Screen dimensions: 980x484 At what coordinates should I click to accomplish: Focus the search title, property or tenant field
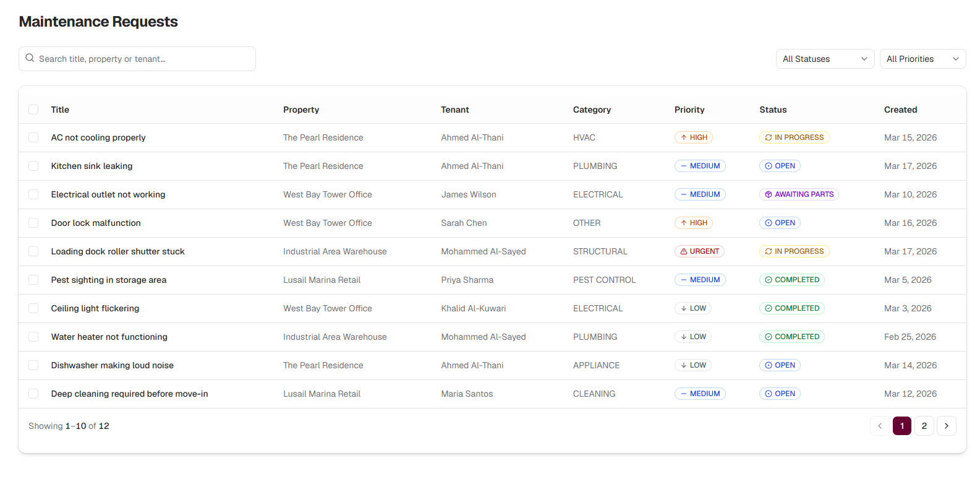(142, 59)
